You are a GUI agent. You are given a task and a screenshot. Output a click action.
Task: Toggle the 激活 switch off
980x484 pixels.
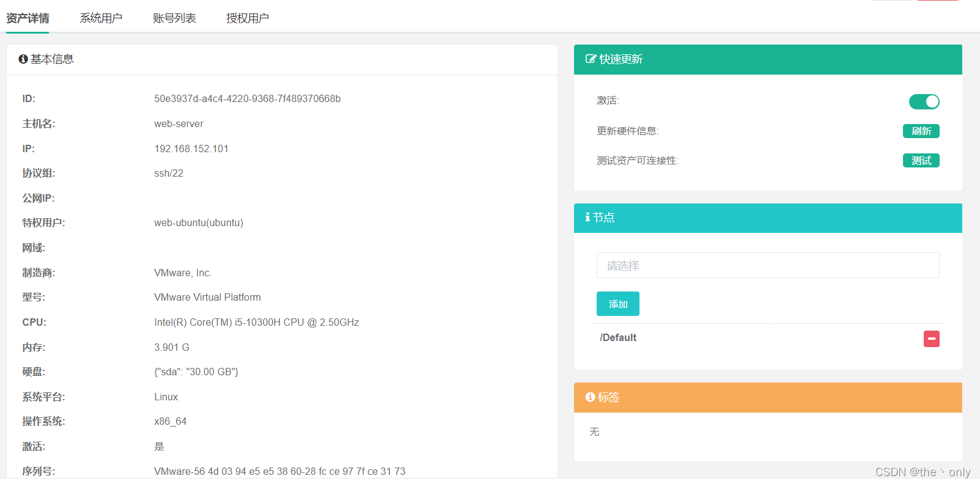point(924,101)
